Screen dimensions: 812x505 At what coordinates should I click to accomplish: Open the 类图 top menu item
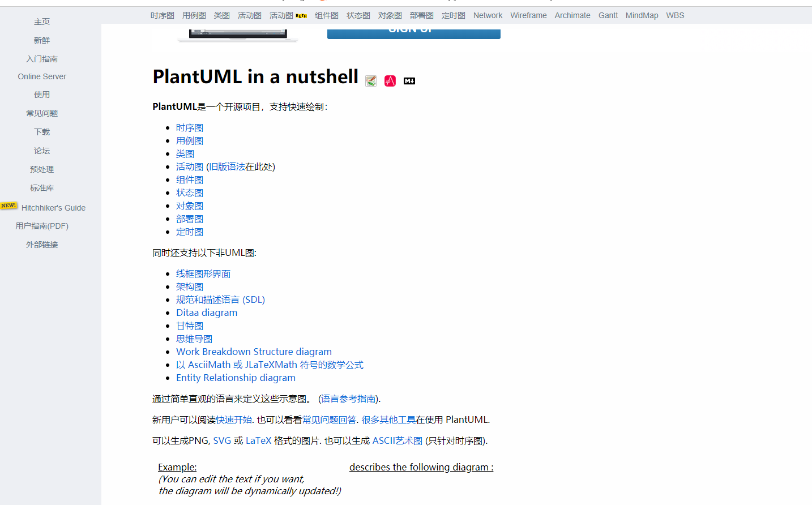pyautogui.click(x=222, y=15)
